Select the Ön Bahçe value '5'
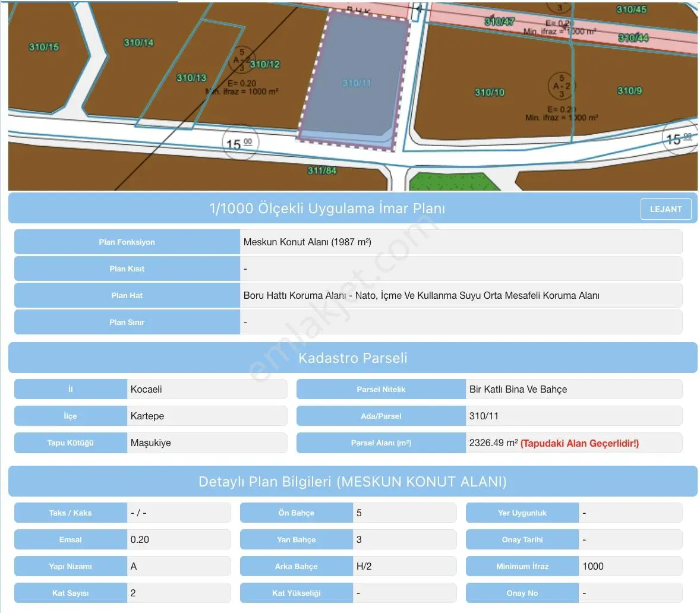The image size is (700, 613). pyautogui.click(x=359, y=513)
